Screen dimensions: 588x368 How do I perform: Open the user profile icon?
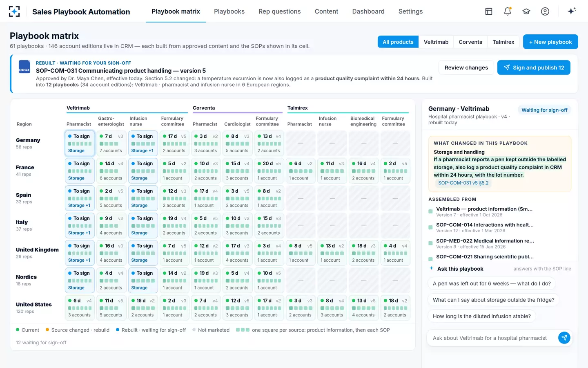tap(545, 11)
